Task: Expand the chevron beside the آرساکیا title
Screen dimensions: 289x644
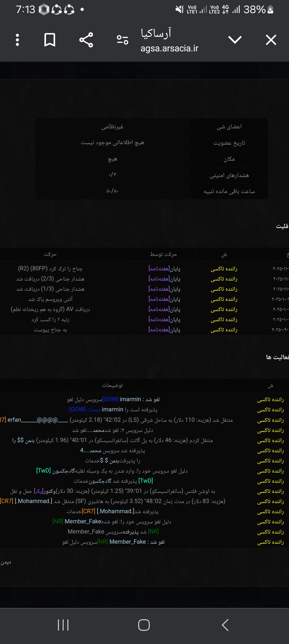Action: [235, 40]
